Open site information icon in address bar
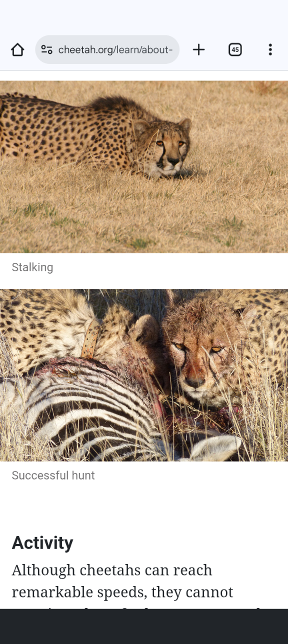This screenshot has width=288, height=644. (46, 49)
